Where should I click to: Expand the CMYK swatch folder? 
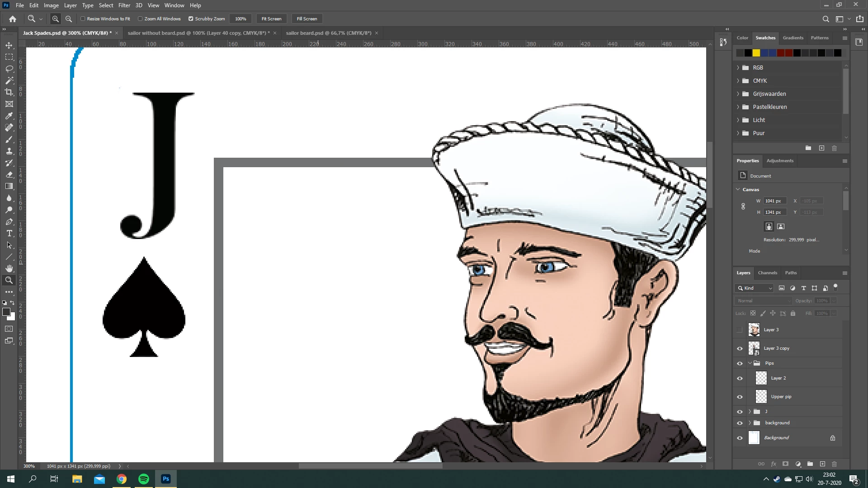coord(738,80)
